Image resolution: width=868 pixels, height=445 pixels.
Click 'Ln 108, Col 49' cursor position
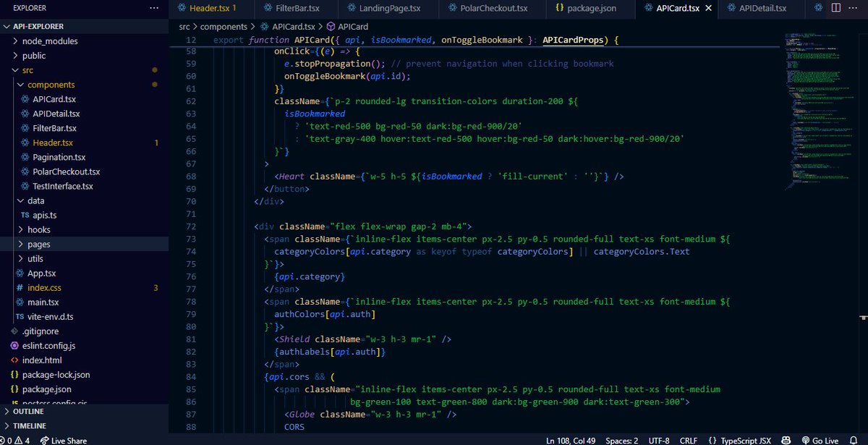572,440
